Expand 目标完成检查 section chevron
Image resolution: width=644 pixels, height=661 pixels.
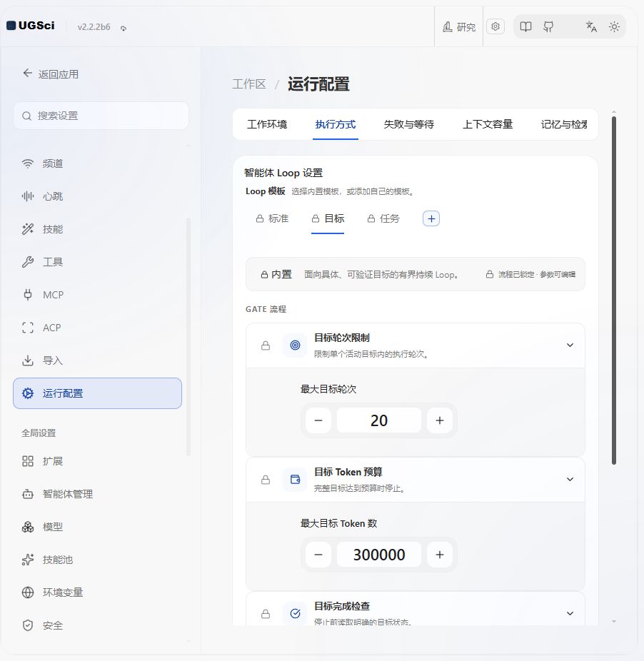(570, 613)
